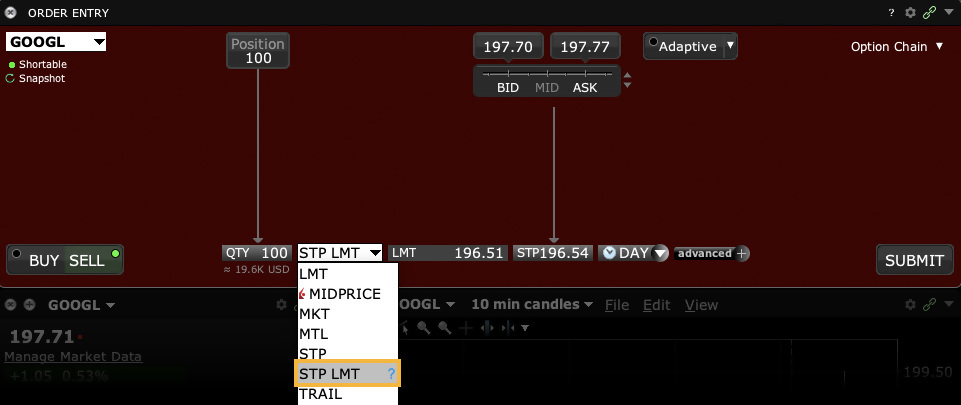Choose MKT order type from list
Screen dimensions: 961x405
348,314
